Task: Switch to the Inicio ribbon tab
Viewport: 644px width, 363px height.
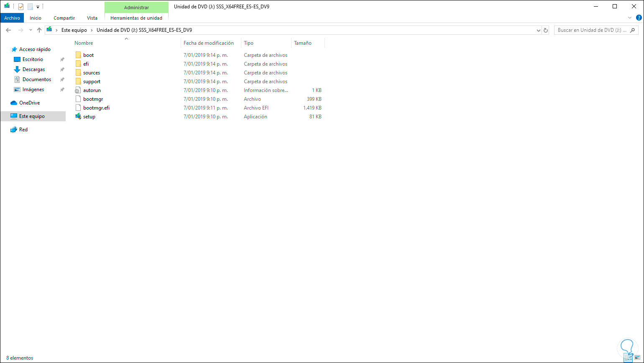Action: coord(36,18)
